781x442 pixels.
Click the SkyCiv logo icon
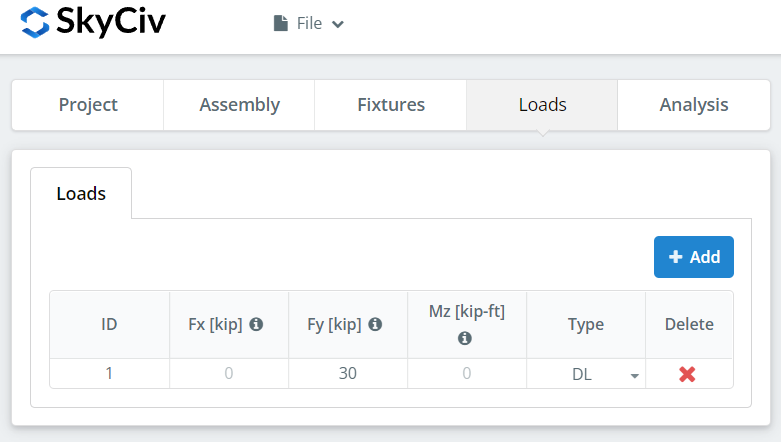coord(34,22)
